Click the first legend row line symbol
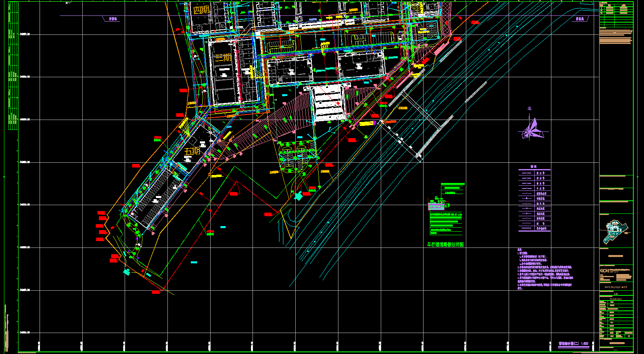644x354 pixels. [x=526, y=173]
